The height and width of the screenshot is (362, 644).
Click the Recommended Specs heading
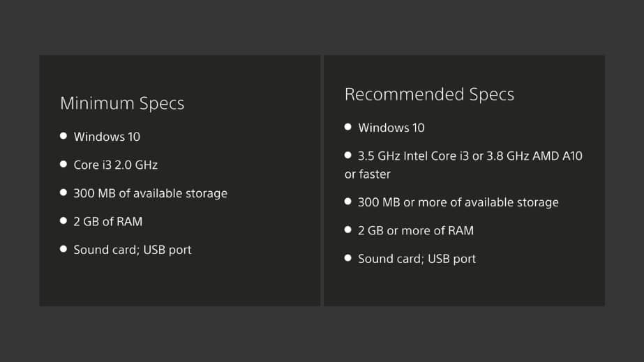pos(429,94)
